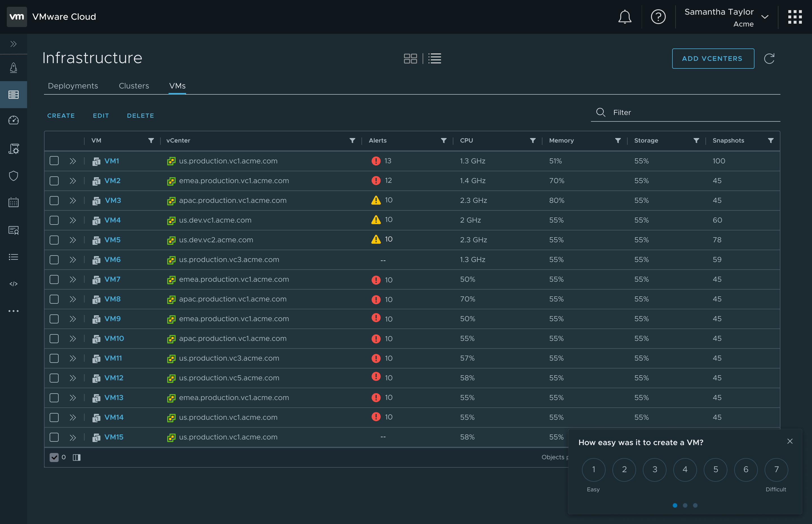The width and height of the screenshot is (812, 524).
Task: Expand the VM14 row details
Action: coord(72,418)
